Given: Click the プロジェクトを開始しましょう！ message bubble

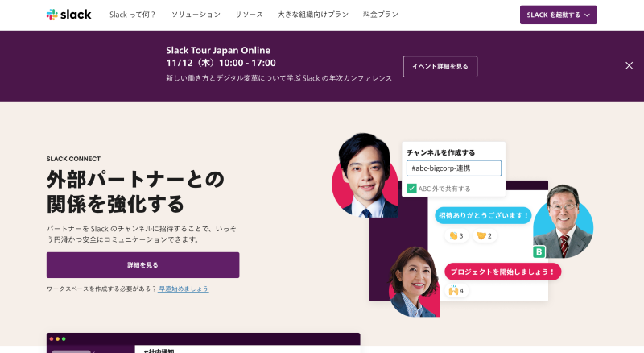Looking at the screenshot, I should 502,272.
